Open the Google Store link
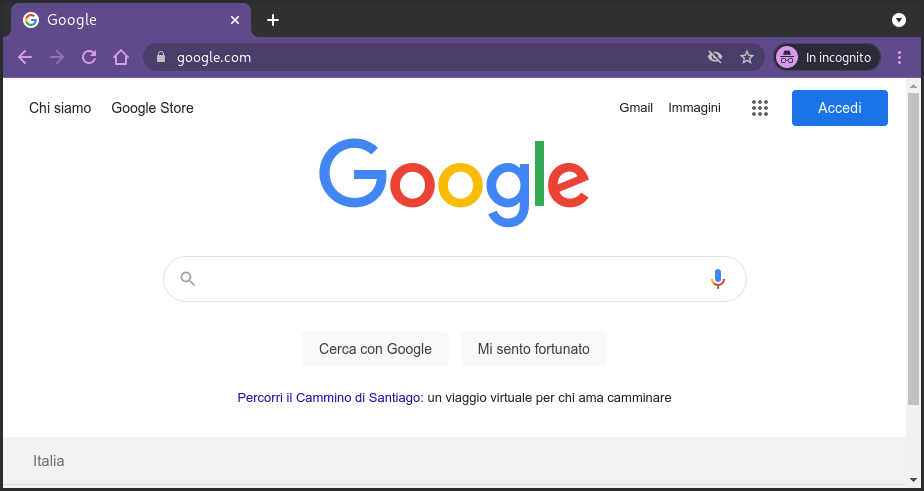The width and height of the screenshot is (924, 491). 152,108
